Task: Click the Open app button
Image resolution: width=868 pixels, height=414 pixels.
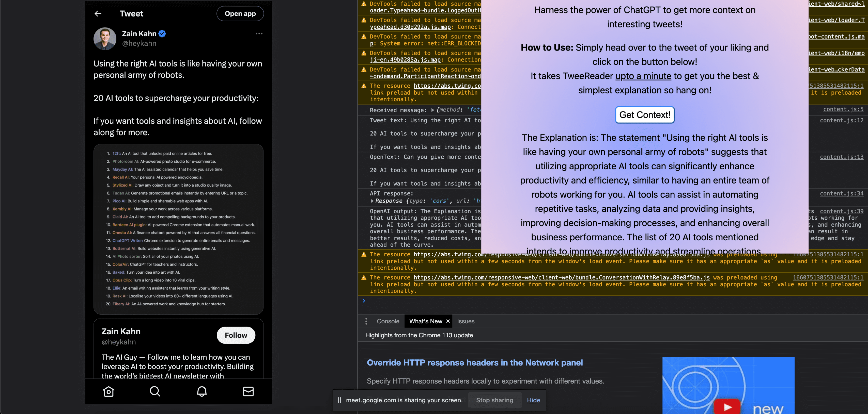Action: point(240,13)
